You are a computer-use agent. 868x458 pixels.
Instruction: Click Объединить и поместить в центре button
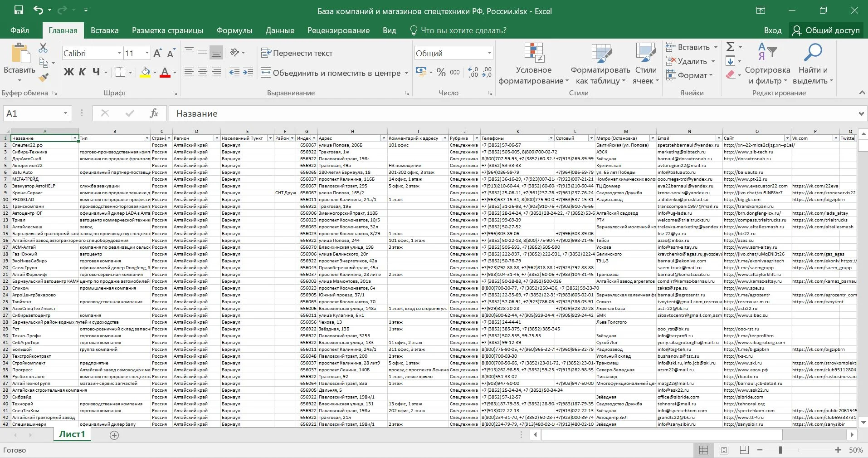pyautogui.click(x=331, y=73)
